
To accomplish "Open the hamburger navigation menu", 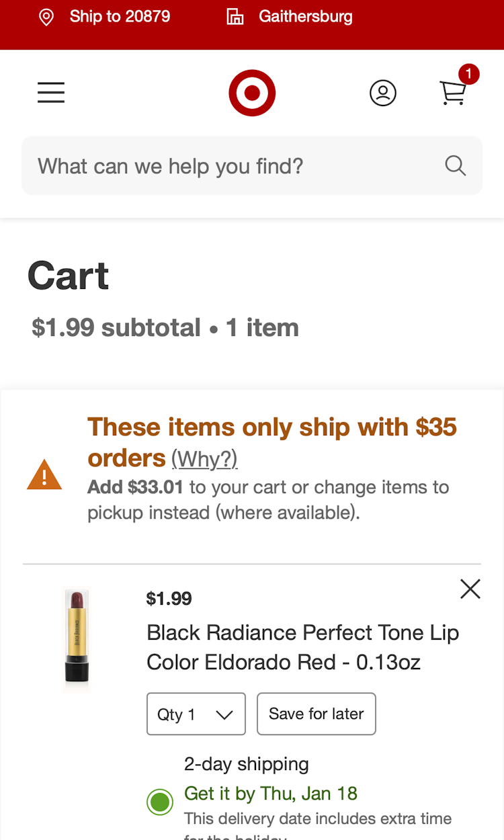I will [50, 93].
